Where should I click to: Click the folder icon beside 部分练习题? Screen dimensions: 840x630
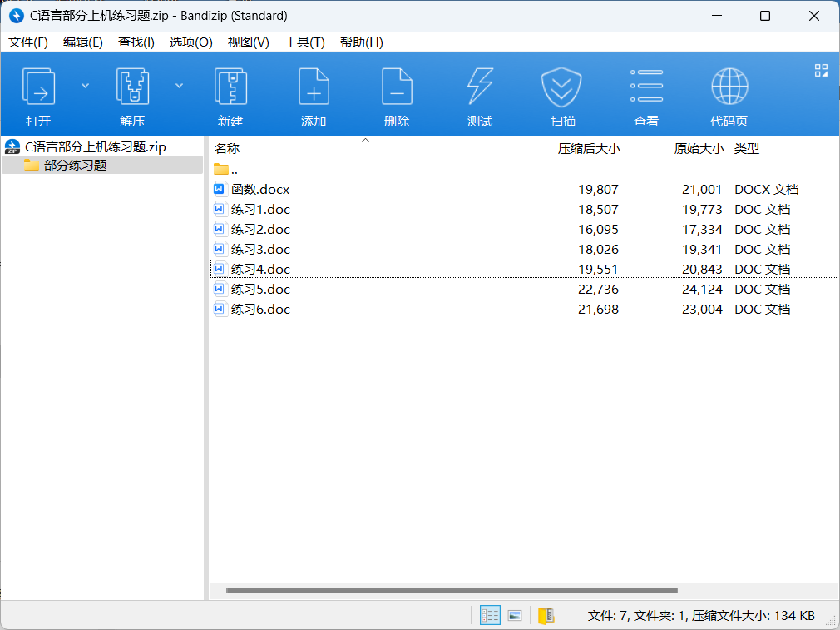tap(32, 165)
